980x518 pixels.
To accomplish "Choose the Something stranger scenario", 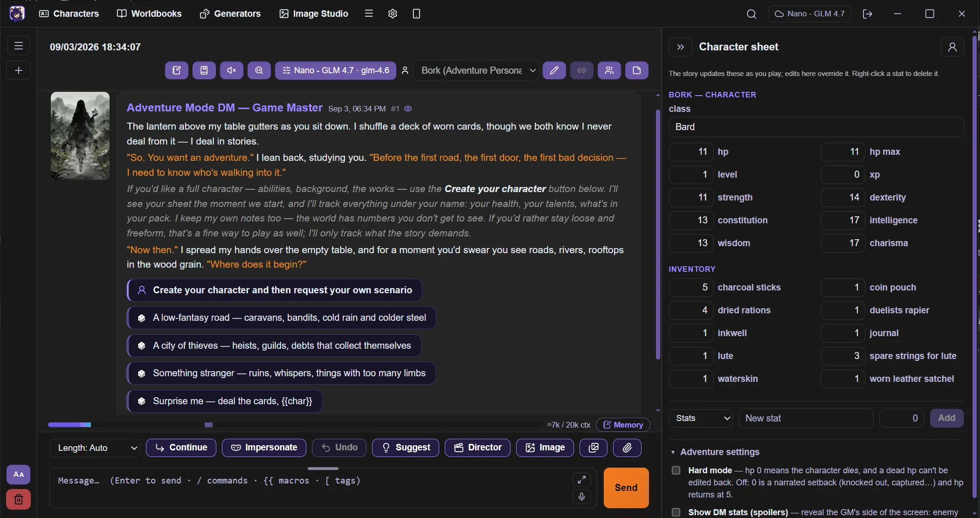I will [282, 373].
